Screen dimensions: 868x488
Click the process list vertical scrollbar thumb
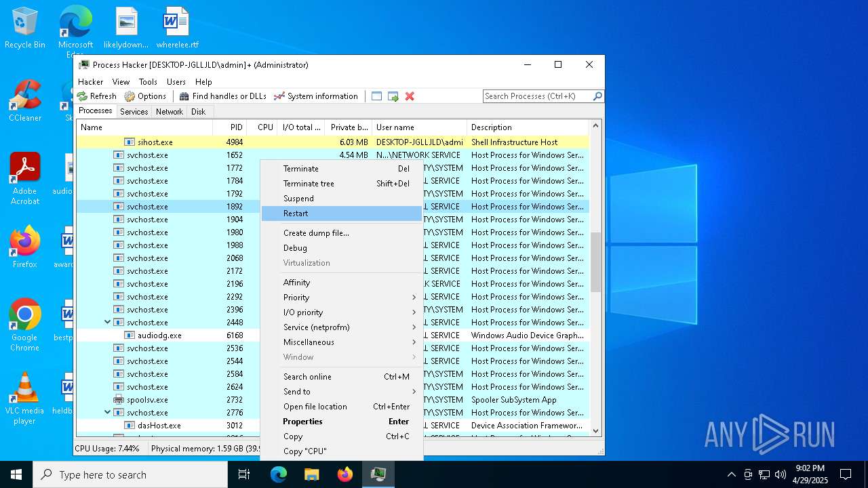coord(596,262)
